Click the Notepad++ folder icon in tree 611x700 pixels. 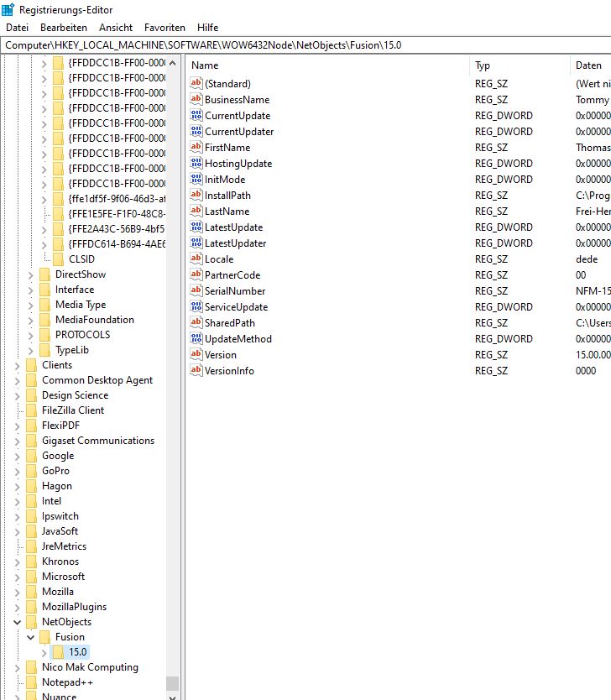coord(32,682)
